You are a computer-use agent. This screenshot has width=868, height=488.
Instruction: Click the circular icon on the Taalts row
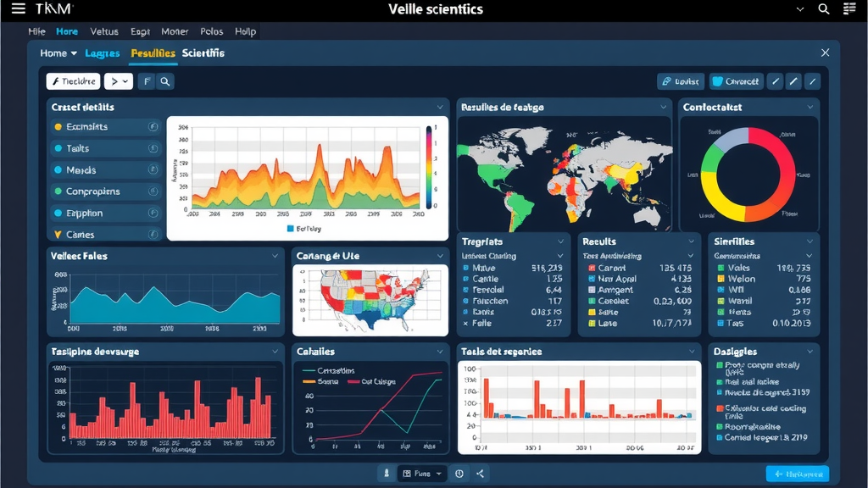153,148
